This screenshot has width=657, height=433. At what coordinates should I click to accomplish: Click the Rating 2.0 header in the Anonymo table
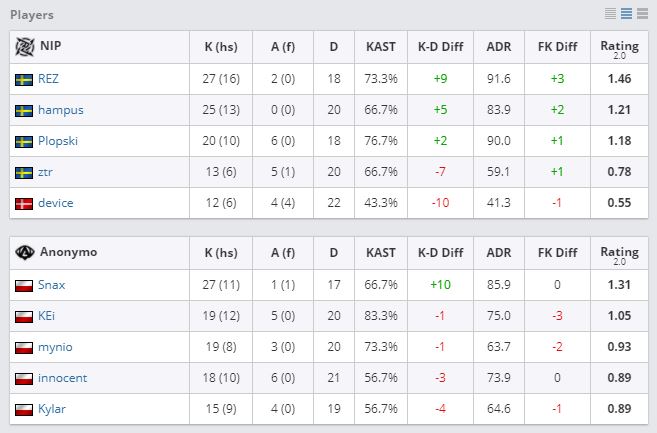(x=618, y=252)
